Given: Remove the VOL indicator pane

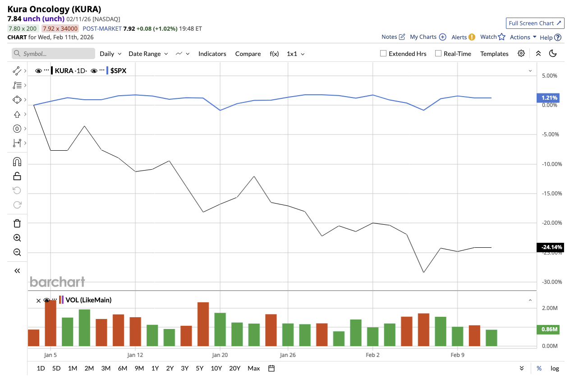Looking at the screenshot, I should (x=38, y=300).
